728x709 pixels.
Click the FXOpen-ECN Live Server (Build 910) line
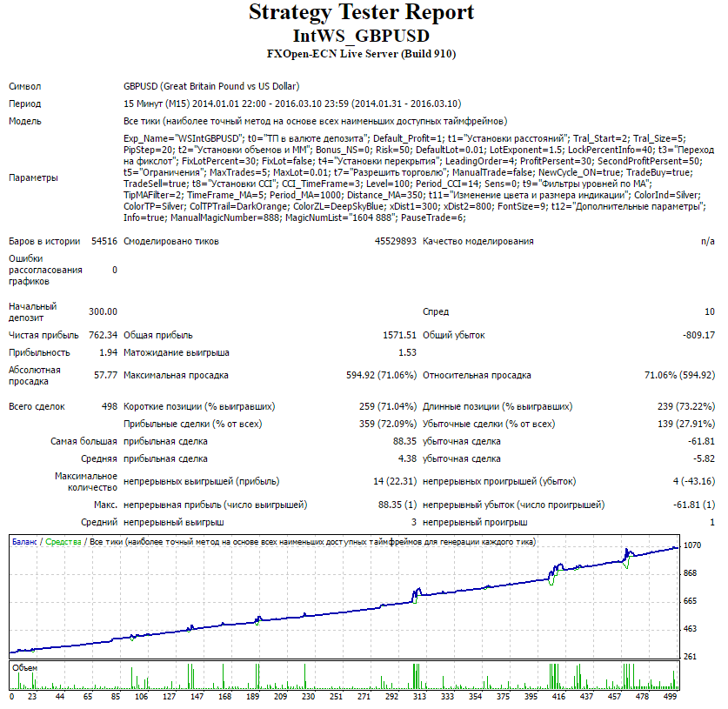point(361,54)
